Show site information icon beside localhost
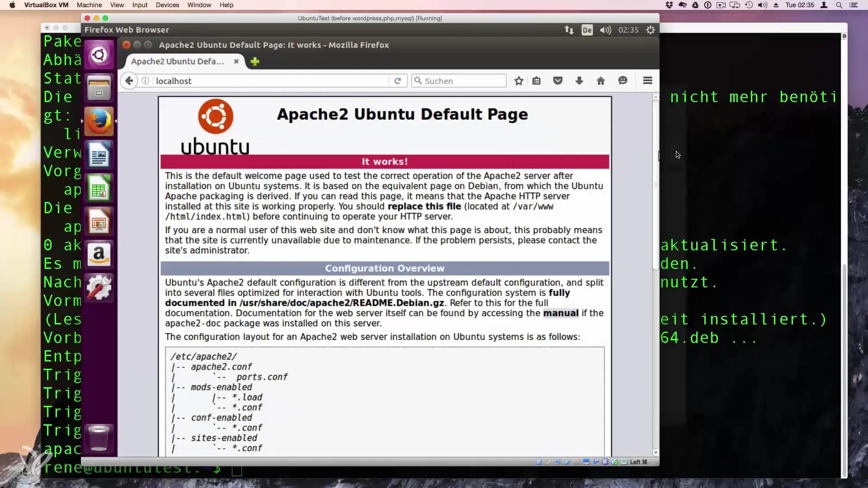 coord(145,81)
